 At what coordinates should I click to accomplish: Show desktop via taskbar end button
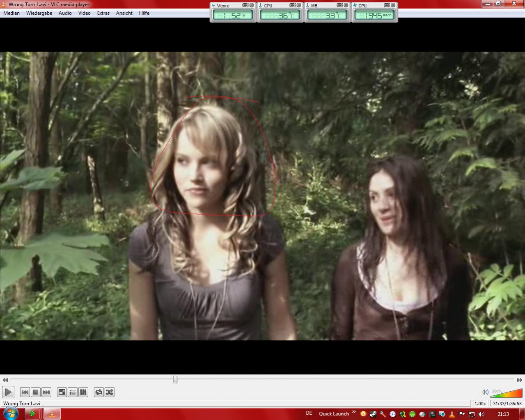click(x=522, y=414)
